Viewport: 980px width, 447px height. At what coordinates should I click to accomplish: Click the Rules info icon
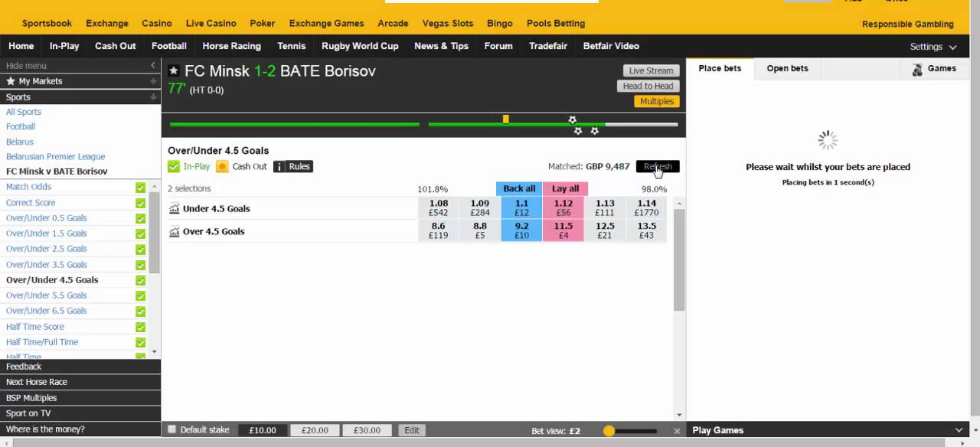pos(279,167)
